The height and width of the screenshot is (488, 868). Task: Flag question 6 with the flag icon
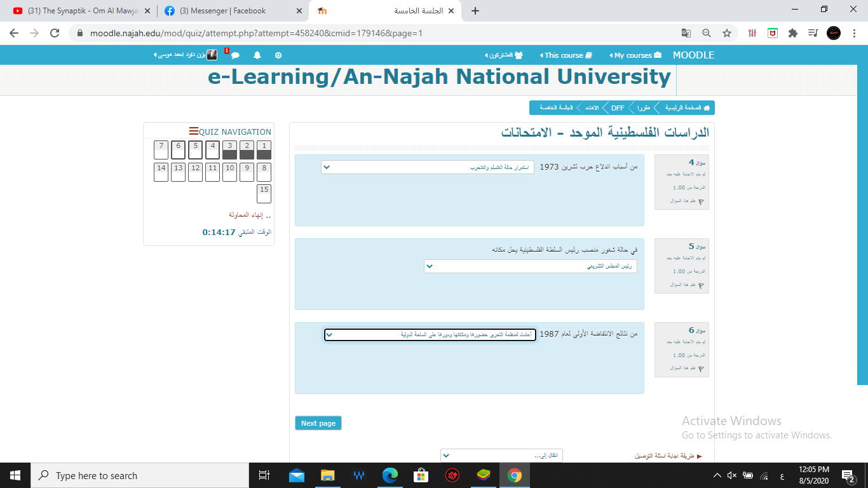(x=701, y=369)
